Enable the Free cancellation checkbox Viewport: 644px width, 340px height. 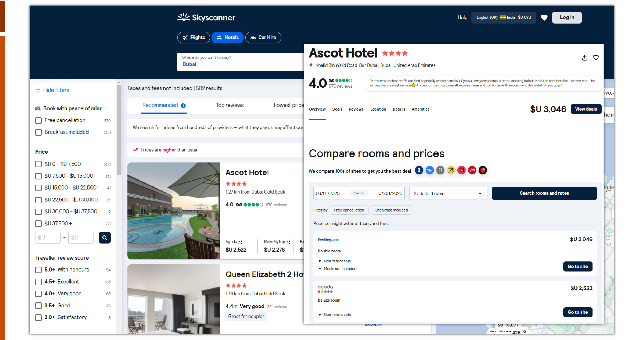click(x=39, y=121)
